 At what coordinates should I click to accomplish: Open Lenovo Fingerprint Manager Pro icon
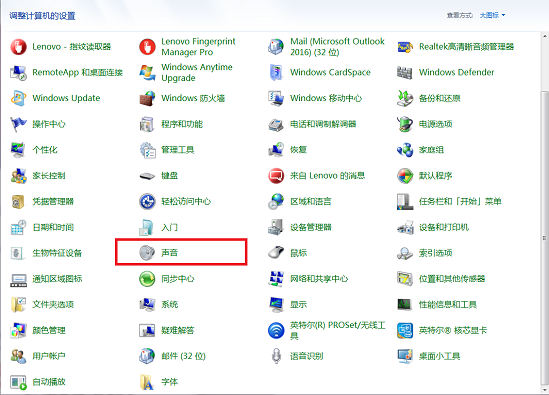click(x=147, y=47)
